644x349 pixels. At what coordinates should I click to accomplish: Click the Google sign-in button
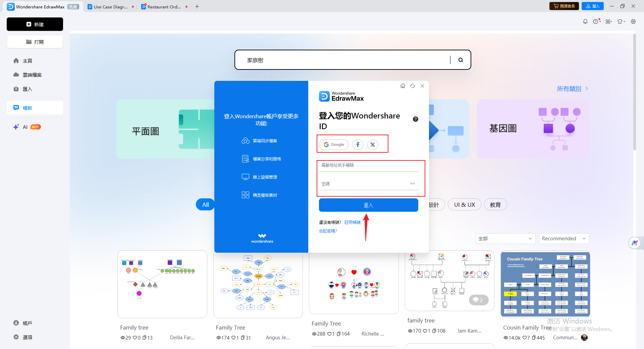click(334, 145)
